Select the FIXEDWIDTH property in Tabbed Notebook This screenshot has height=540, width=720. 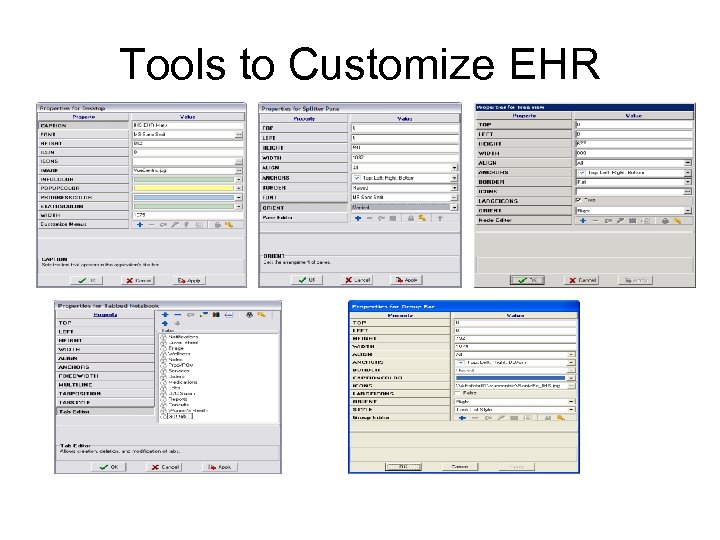click(x=105, y=376)
